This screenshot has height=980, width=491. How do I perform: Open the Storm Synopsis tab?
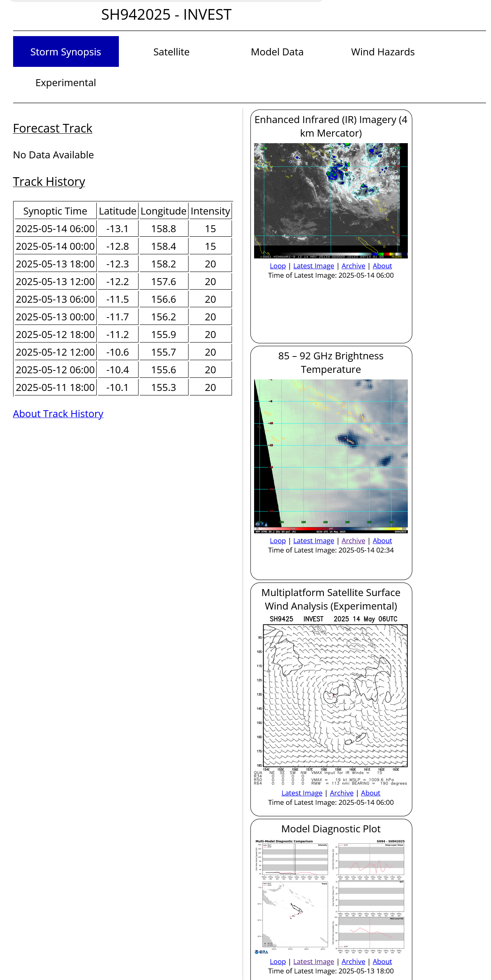coord(66,52)
